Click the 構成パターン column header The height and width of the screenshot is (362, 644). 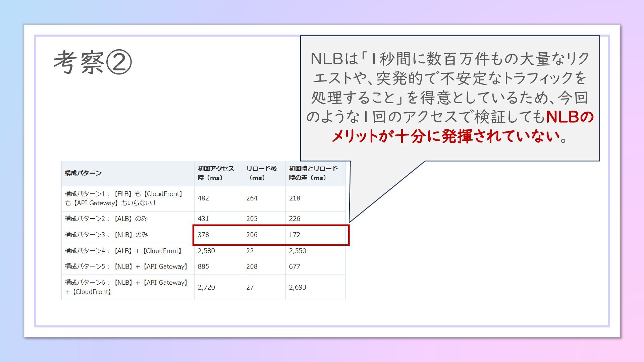pos(83,173)
